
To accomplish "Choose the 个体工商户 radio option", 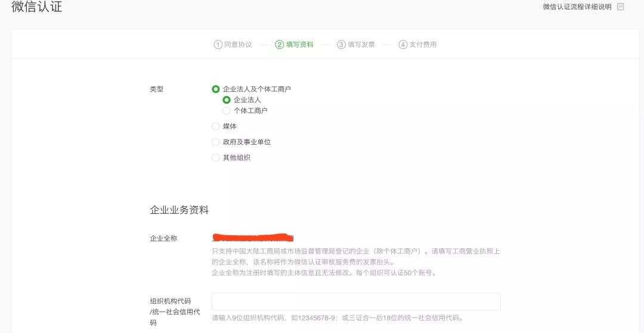I will tap(227, 111).
